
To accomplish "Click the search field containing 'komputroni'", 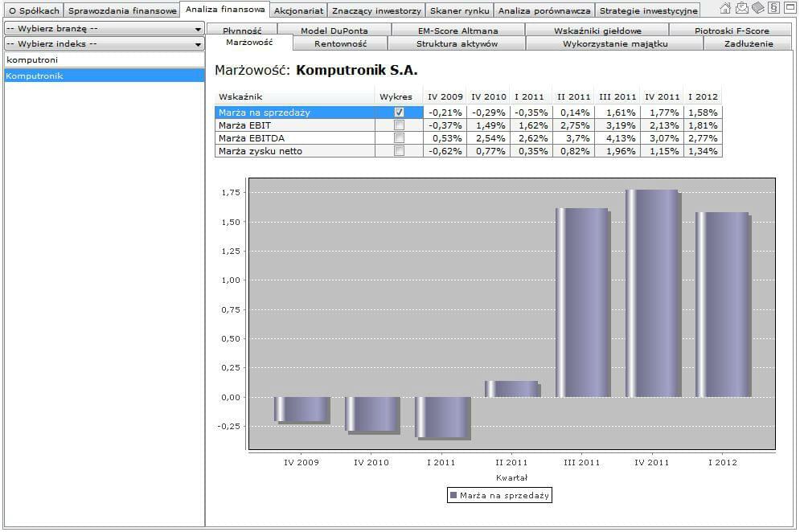I will pyautogui.click(x=104, y=59).
